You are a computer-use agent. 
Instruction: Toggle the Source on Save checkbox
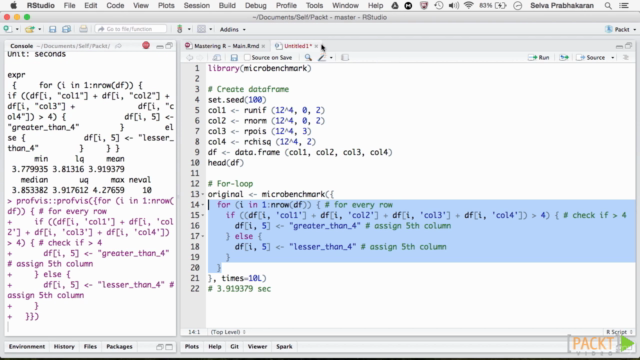[247, 58]
